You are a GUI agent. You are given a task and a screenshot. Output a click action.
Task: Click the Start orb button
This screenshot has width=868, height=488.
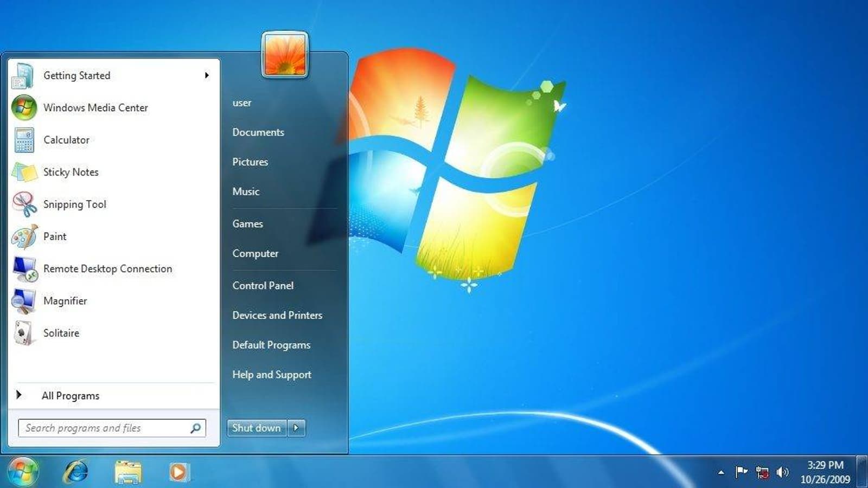click(x=22, y=472)
